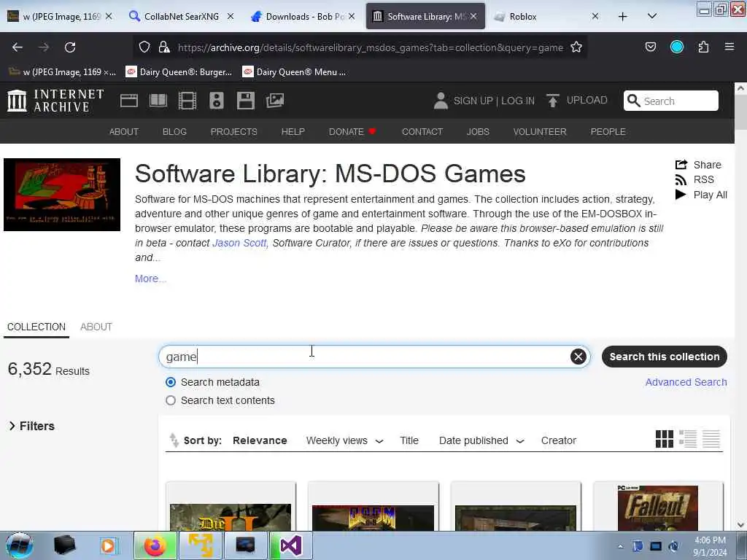The image size is (747, 560).
Task: Open Jason Scott link
Action: point(239,243)
